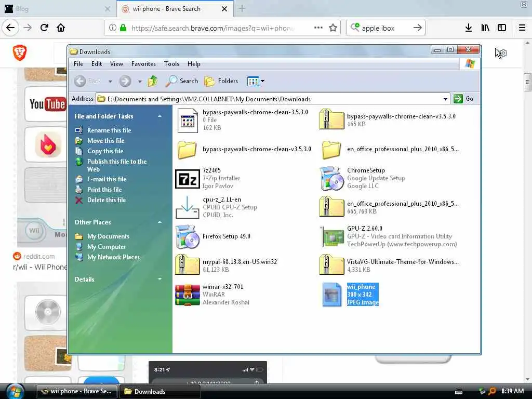Select the 665,763 KB en_office zip icon

tap(331, 206)
